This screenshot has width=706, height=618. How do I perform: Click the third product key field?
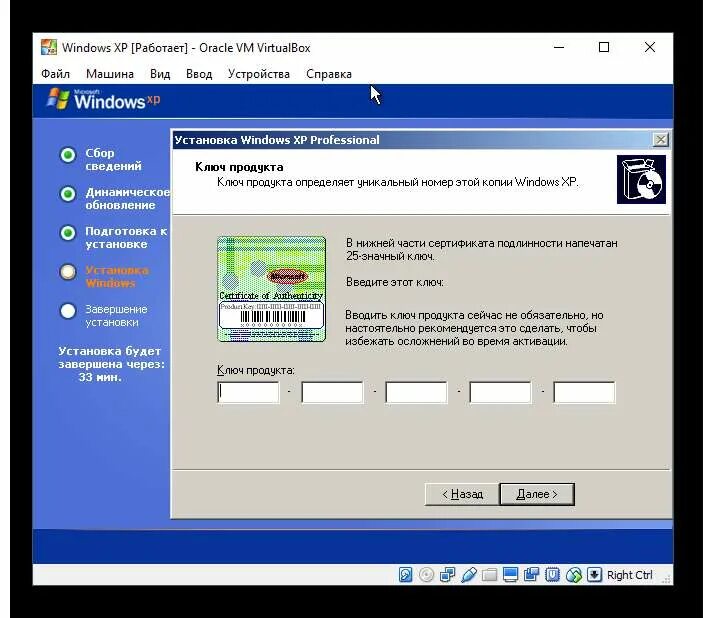coord(416,392)
